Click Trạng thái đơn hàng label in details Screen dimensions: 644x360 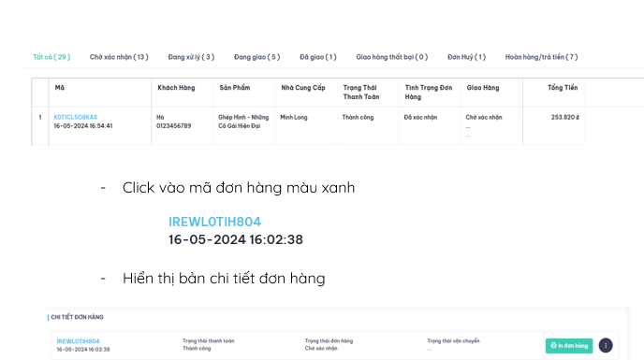tap(329, 340)
